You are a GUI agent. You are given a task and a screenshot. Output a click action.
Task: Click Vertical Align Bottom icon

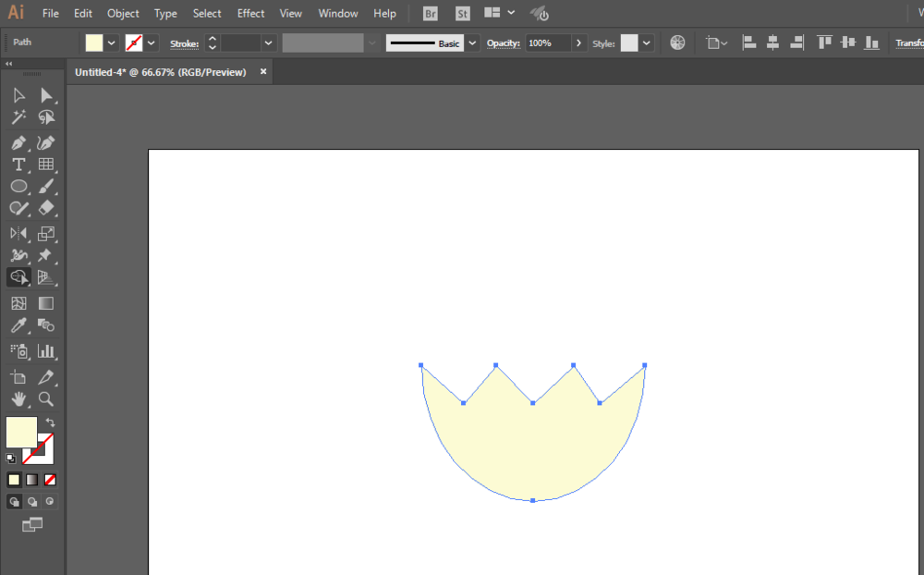(871, 43)
